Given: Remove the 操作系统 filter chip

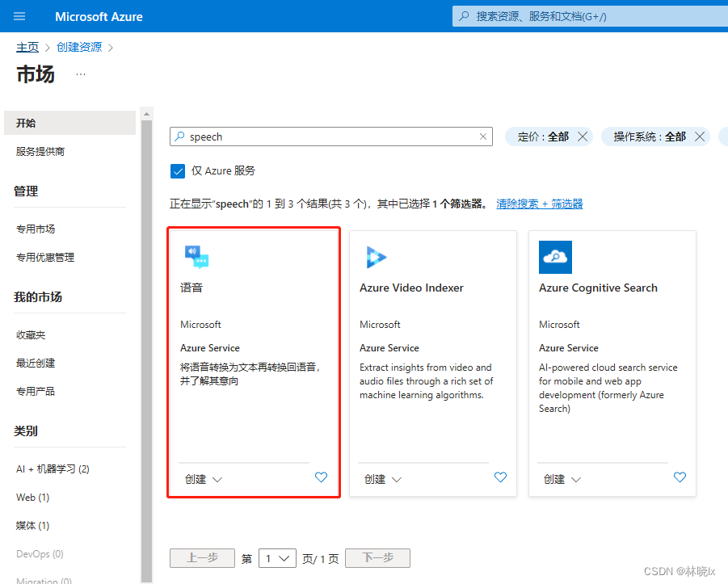Looking at the screenshot, I should (x=700, y=137).
